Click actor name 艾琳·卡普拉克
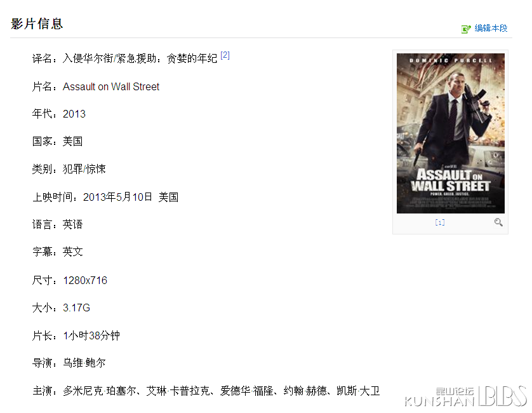532x413 pixels. 178,391
